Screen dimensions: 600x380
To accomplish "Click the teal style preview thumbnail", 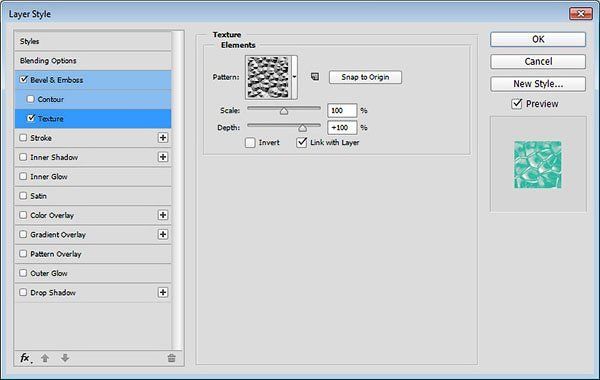I will [538, 165].
